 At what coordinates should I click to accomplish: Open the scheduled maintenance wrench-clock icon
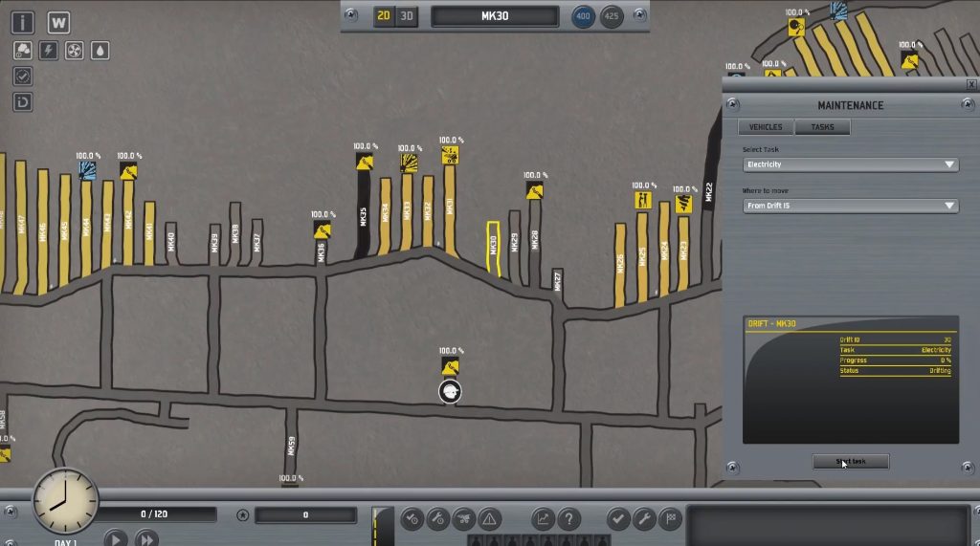pos(437,518)
